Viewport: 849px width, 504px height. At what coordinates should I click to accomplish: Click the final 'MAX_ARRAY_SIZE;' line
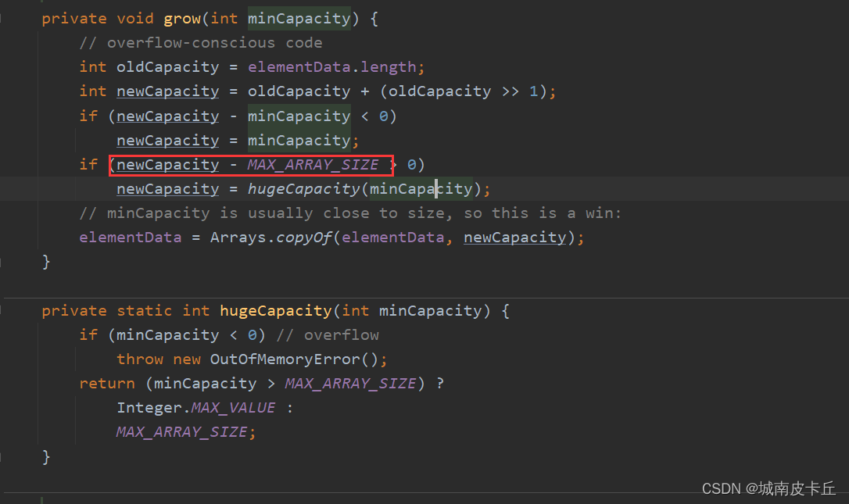[186, 432]
